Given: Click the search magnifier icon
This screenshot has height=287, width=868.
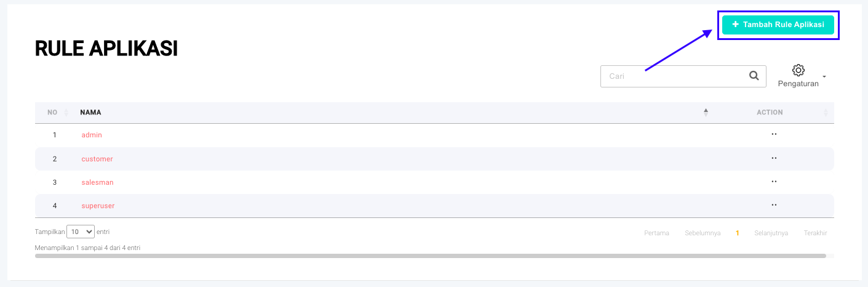Looking at the screenshot, I should click(754, 76).
